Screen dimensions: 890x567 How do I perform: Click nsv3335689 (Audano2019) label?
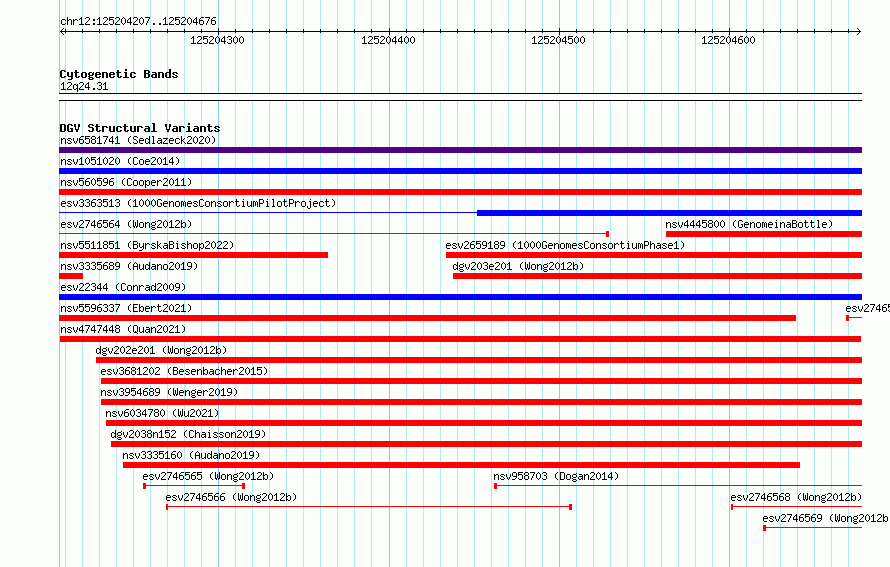129,266
